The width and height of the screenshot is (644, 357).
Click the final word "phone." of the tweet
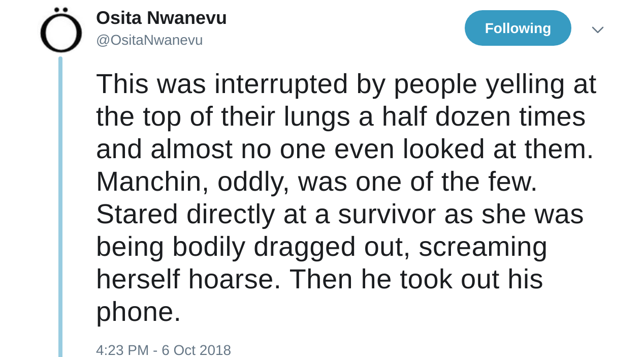139,312
